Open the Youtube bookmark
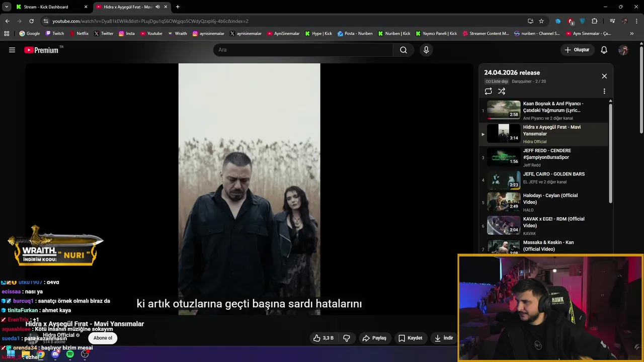644x362 pixels. coord(151,34)
